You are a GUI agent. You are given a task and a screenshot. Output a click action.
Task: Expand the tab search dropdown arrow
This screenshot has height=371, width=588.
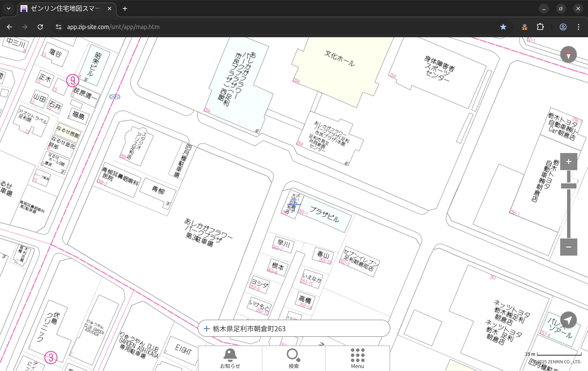[9, 9]
